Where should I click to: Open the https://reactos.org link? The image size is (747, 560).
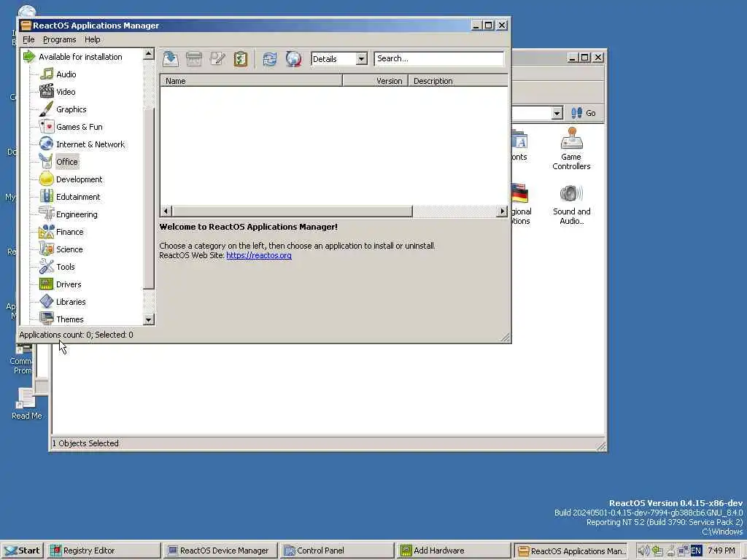(x=259, y=255)
